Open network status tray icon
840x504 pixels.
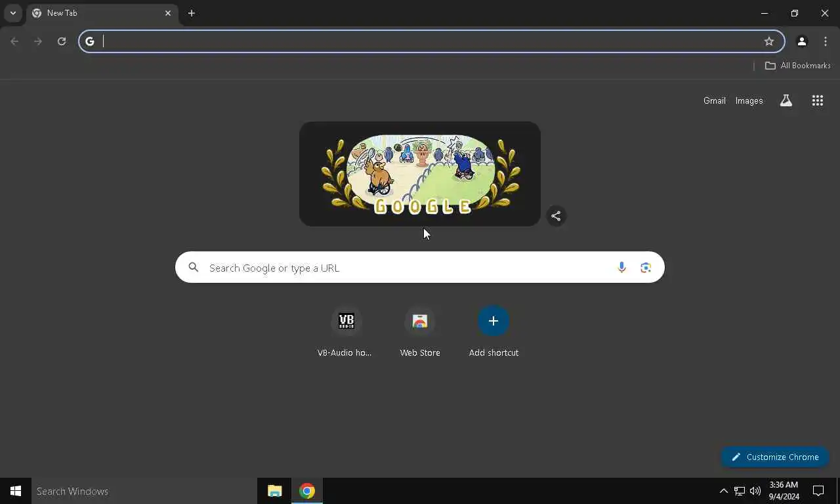pyautogui.click(x=740, y=491)
